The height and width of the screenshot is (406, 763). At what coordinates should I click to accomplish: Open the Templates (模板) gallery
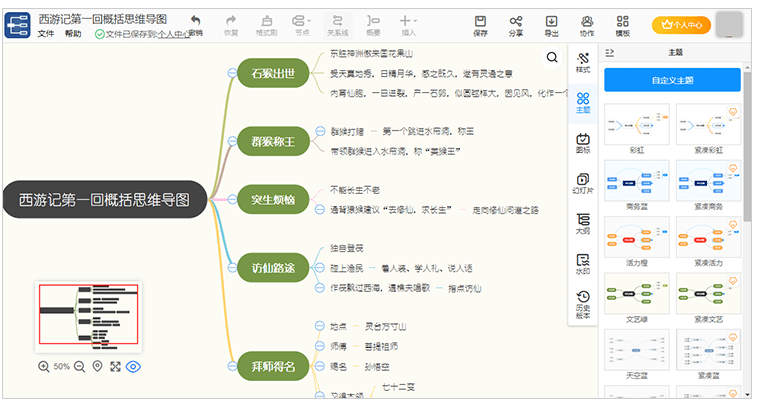click(622, 25)
